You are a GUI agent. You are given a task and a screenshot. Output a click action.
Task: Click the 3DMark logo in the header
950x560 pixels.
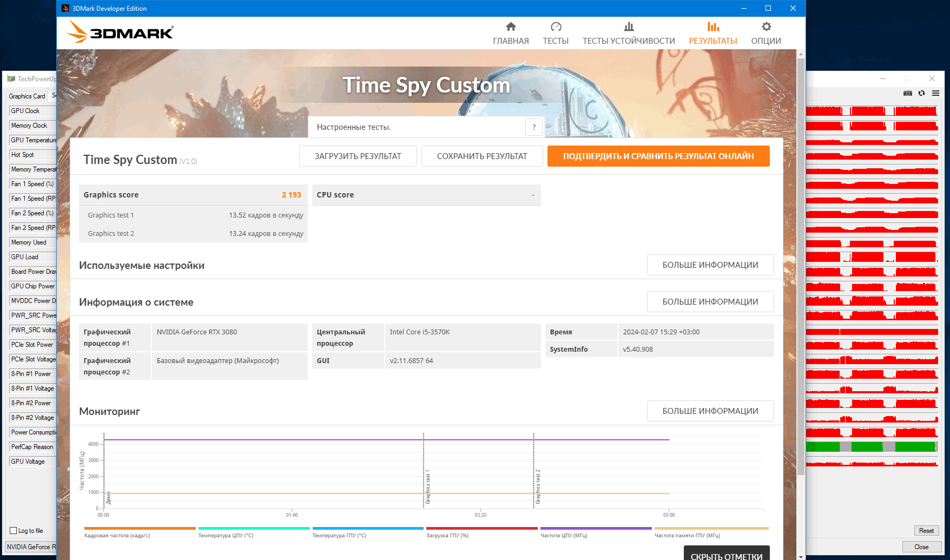click(x=120, y=32)
